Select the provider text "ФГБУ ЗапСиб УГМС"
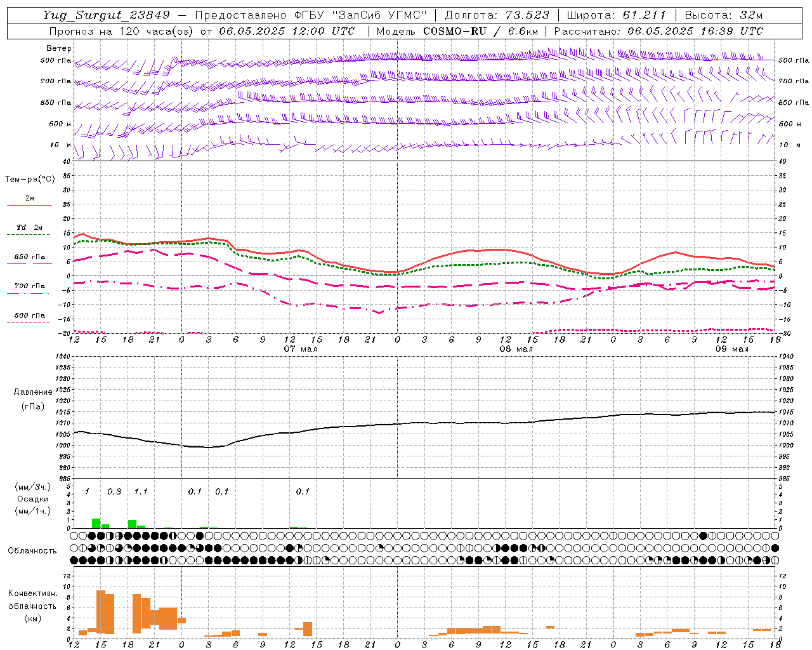The width and height of the screenshot is (812, 650). 361,15
